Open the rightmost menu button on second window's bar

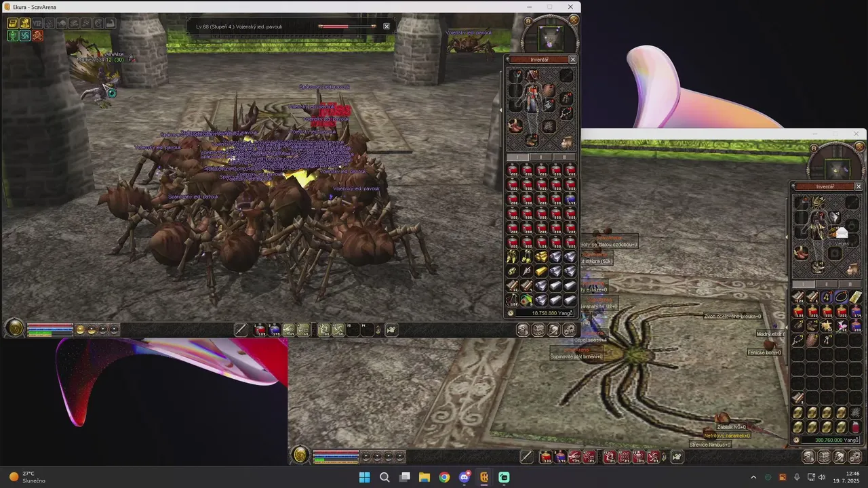[854, 457]
